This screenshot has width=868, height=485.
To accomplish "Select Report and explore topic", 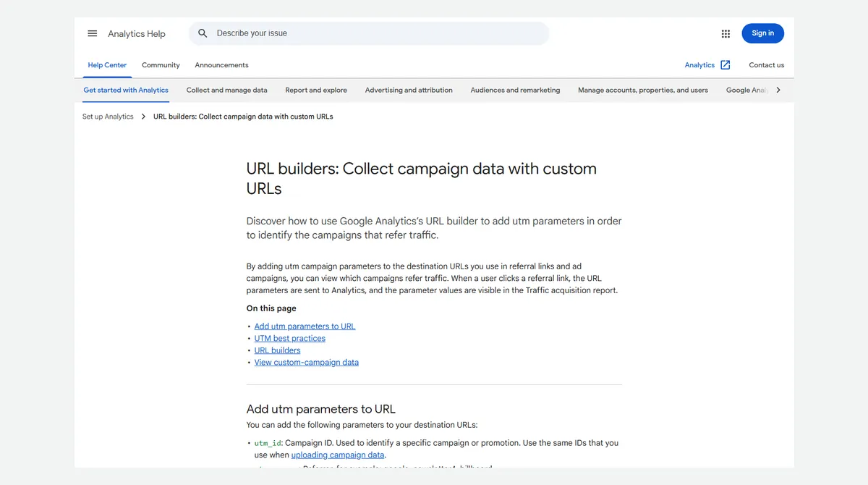I will click(316, 90).
